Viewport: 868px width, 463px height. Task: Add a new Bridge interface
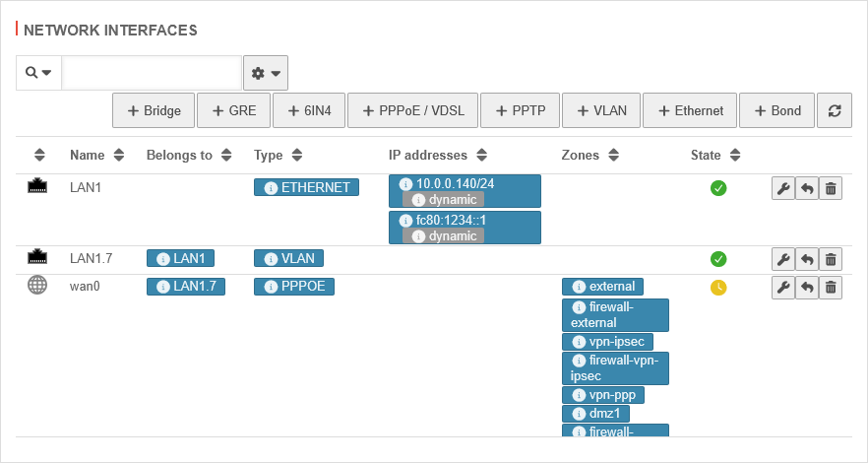154,110
